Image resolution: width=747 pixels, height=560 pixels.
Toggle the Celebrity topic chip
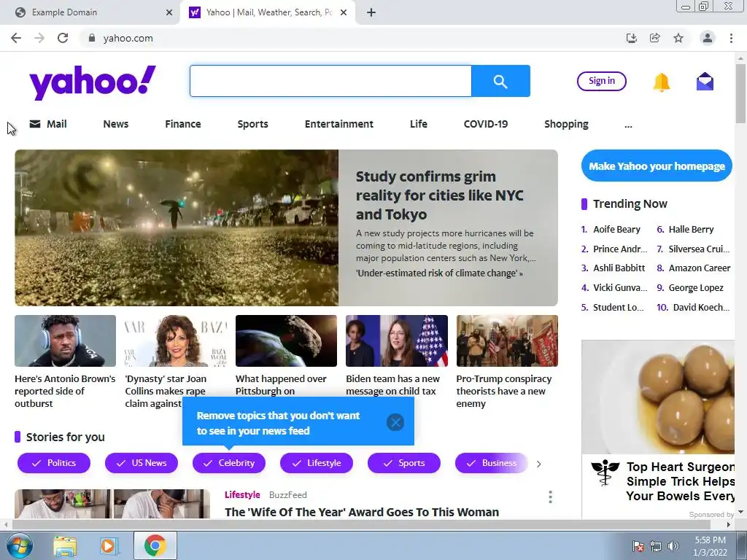[x=228, y=463]
